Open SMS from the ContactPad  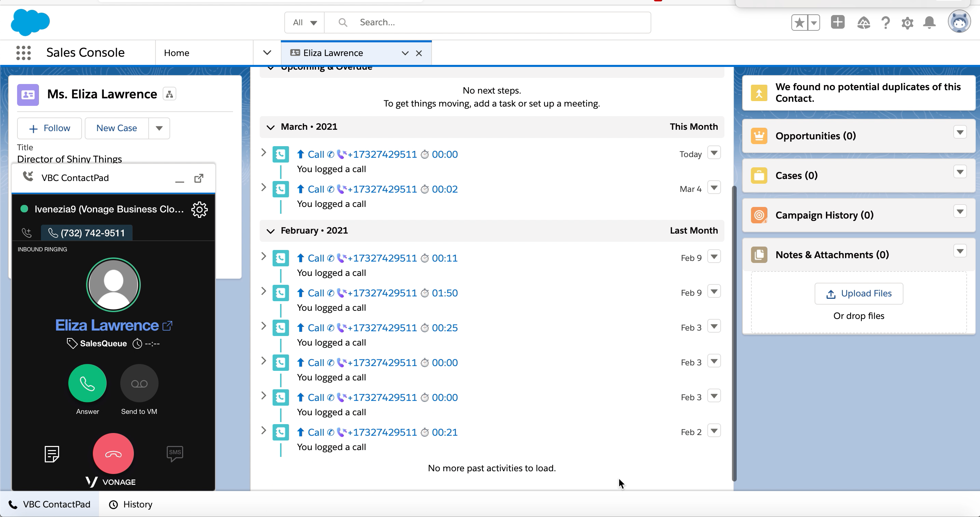point(175,453)
